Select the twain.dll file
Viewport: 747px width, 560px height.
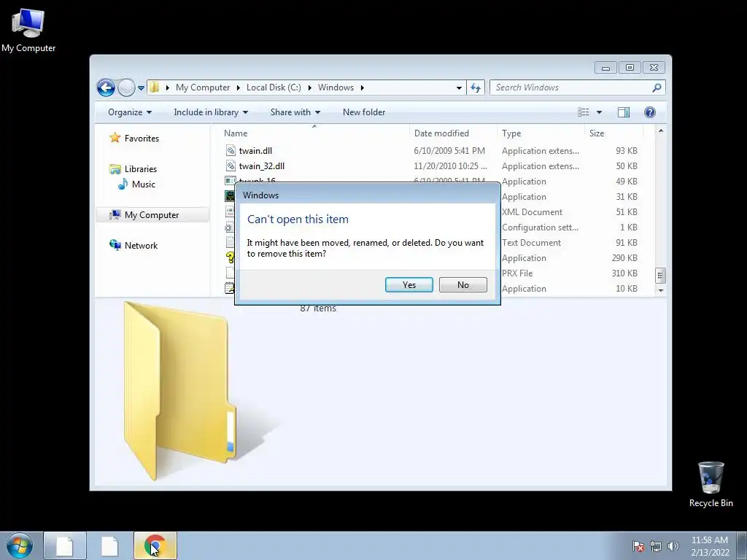tap(255, 151)
